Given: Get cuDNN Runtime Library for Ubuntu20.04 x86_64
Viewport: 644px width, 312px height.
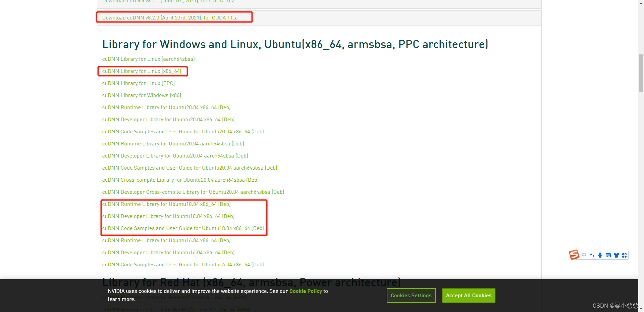Looking at the screenshot, I should coord(166,107).
